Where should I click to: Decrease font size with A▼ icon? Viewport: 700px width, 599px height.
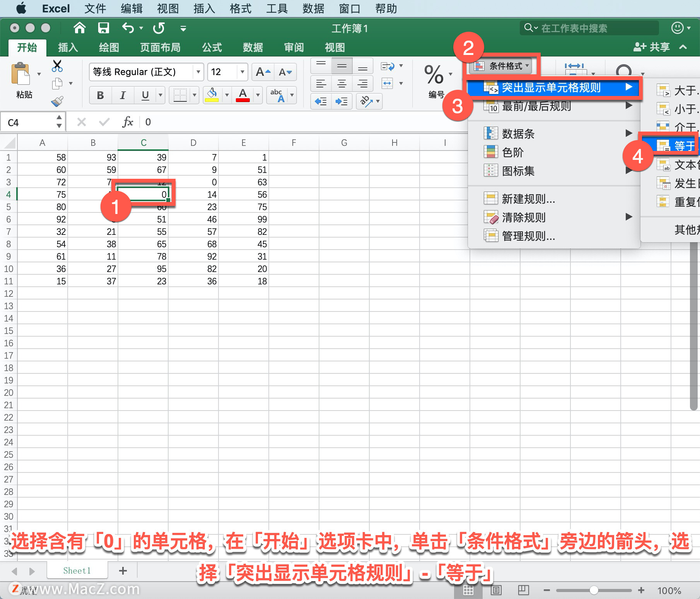click(x=285, y=72)
